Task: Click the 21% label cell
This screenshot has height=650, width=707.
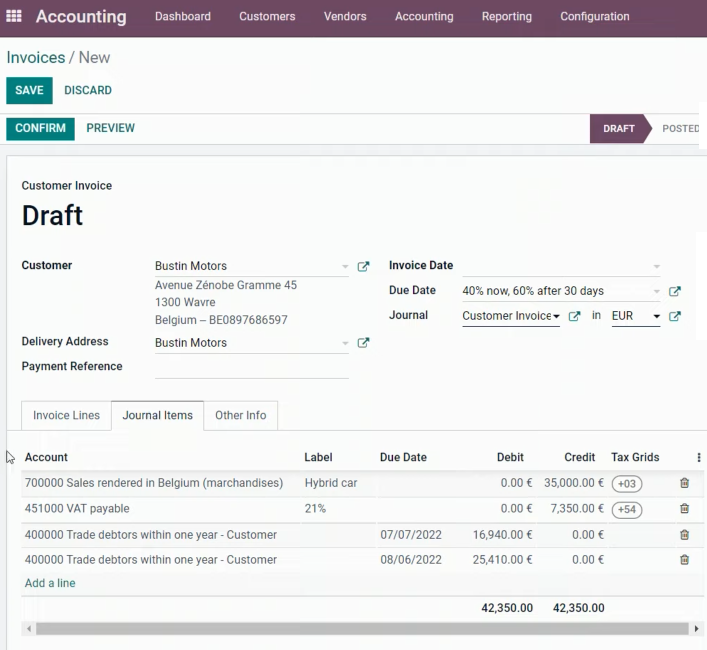Action: (x=315, y=508)
